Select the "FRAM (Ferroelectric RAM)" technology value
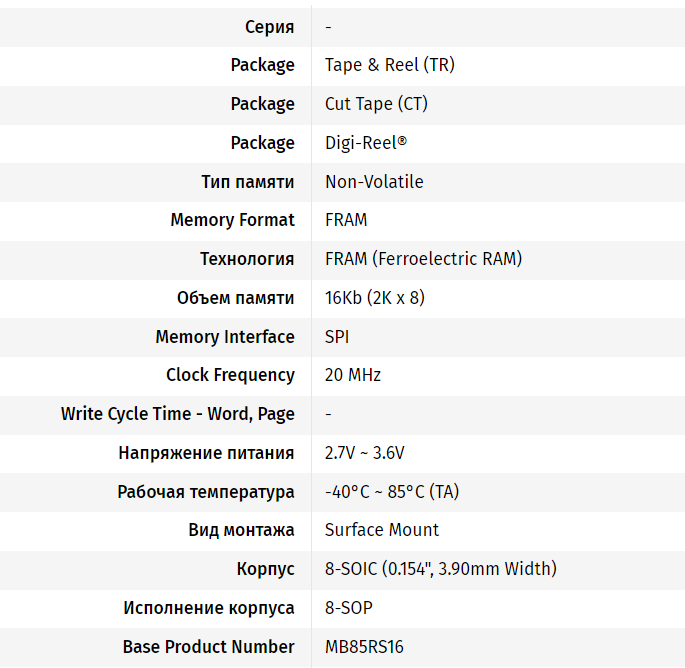 point(423,259)
